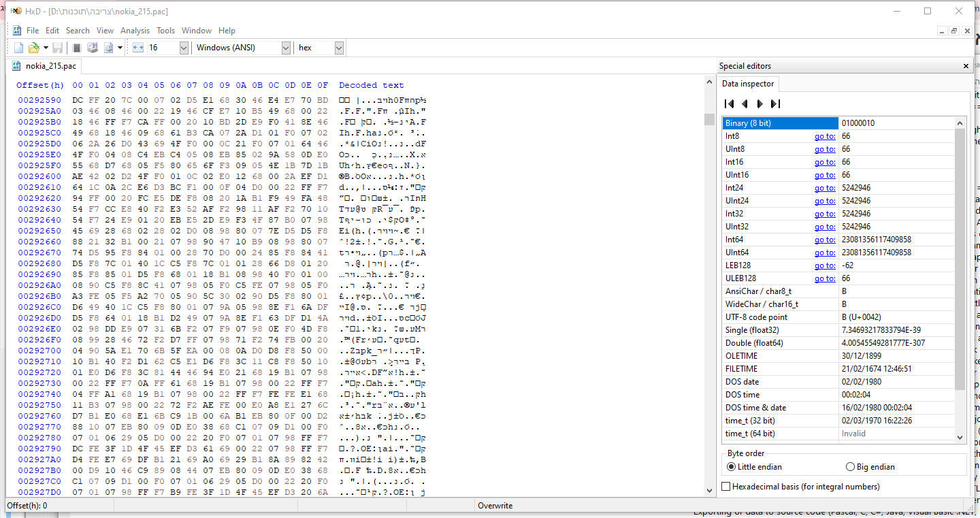Jump to last byte in Data inspector
The height and width of the screenshot is (518, 980).
(x=775, y=103)
